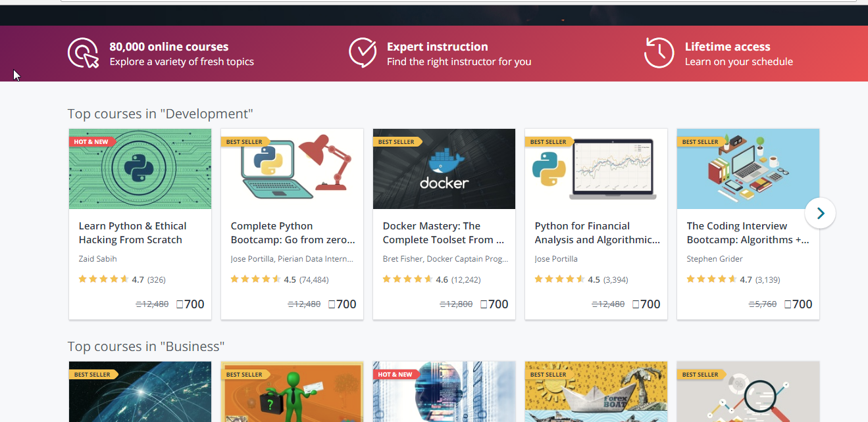Click Top courses in "Business" heading
Screen dimensions: 868x422
click(x=146, y=346)
